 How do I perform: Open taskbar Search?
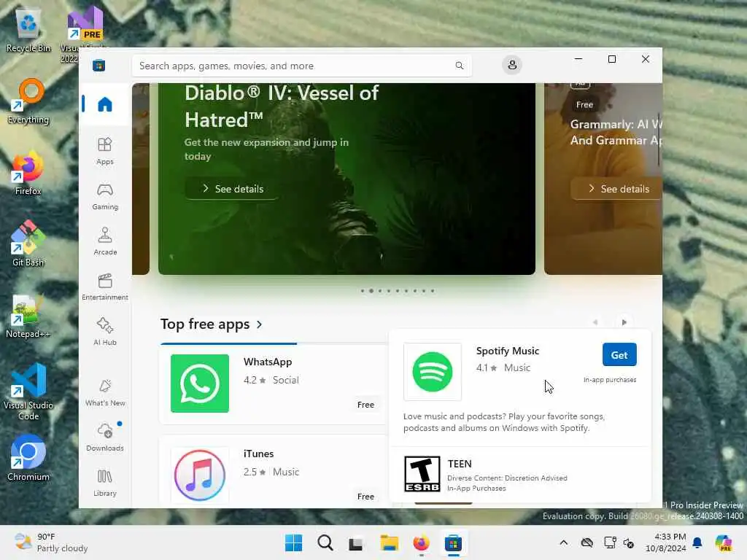(x=325, y=542)
